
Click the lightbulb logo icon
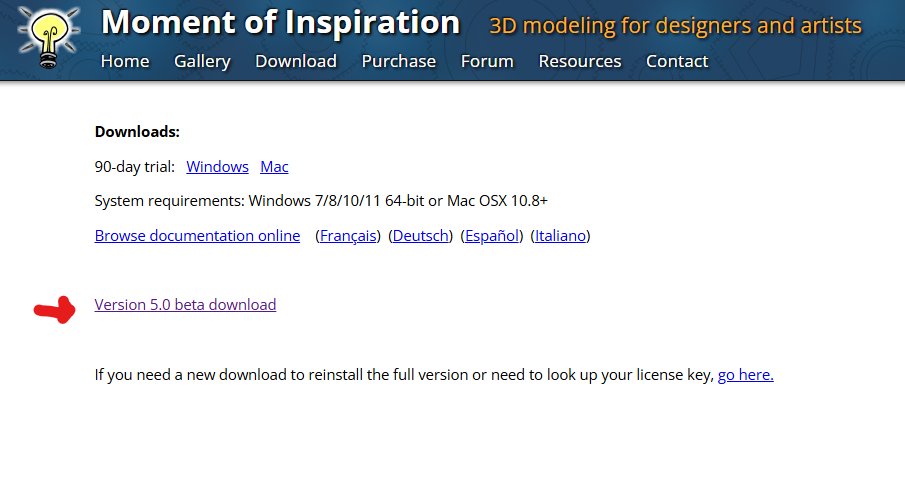pyautogui.click(x=49, y=37)
